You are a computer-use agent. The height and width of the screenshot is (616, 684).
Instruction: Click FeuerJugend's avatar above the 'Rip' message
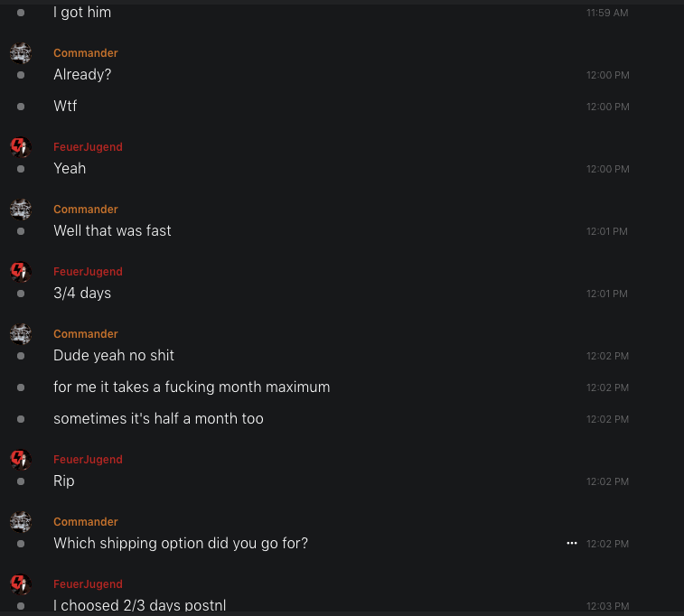click(x=21, y=459)
